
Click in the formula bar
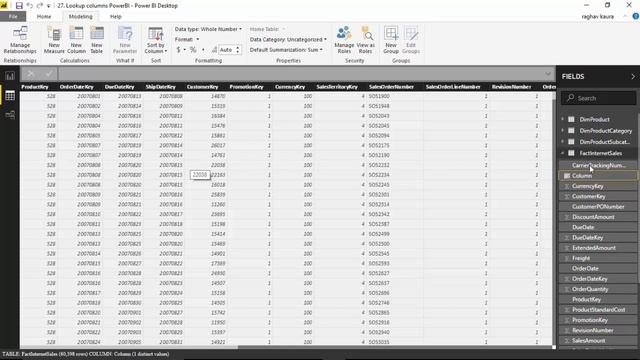[302, 74]
